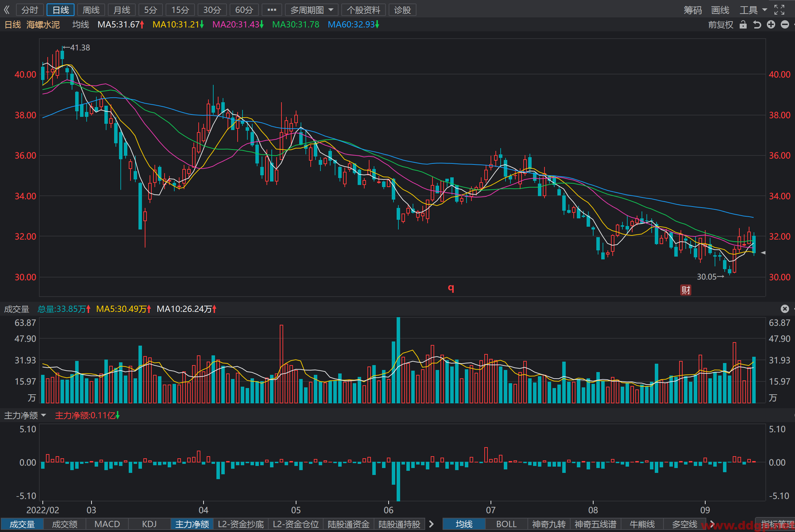Expand the 工具 tools dropdown

click(753, 10)
